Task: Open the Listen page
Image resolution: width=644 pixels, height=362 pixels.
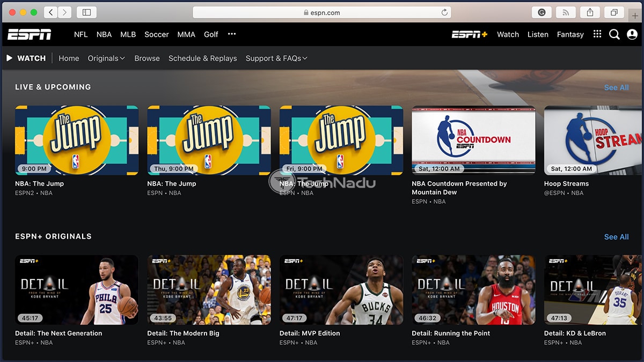Action: coord(538,34)
